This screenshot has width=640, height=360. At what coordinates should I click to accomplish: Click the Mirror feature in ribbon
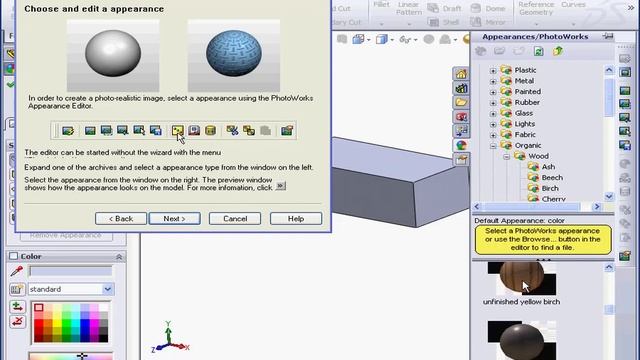pos(488,22)
